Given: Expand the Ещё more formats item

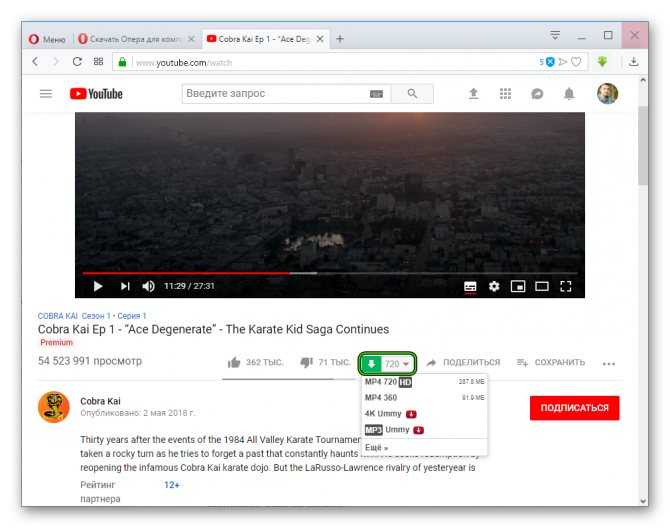Looking at the screenshot, I should pos(425,447).
